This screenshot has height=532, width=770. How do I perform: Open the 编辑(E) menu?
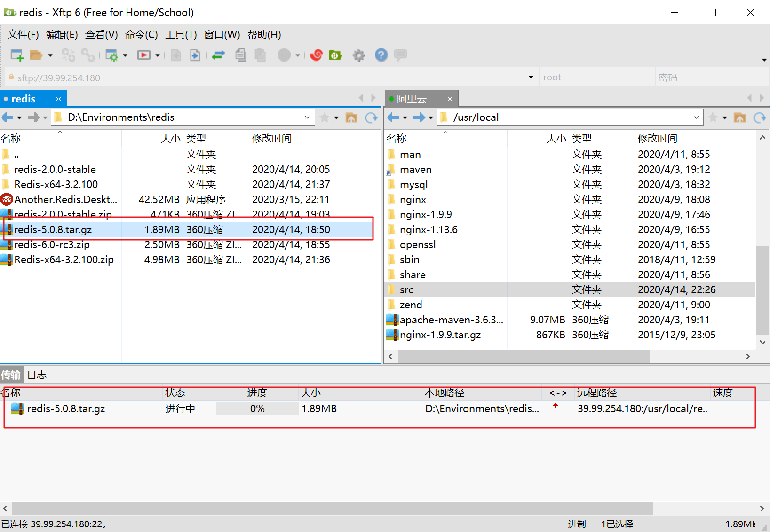62,34
